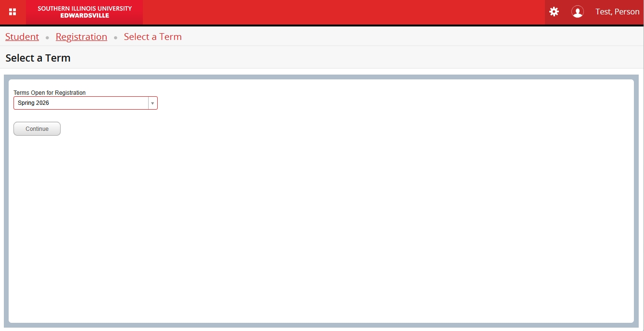Click the dot between Registration and Select a Term

click(115, 38)
